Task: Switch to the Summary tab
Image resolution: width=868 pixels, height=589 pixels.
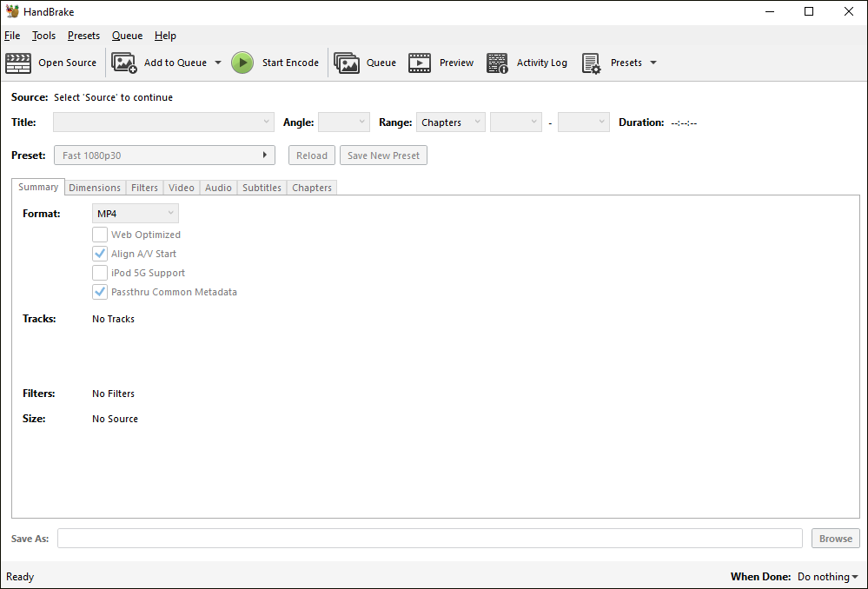Action: [x=38, y=187]
